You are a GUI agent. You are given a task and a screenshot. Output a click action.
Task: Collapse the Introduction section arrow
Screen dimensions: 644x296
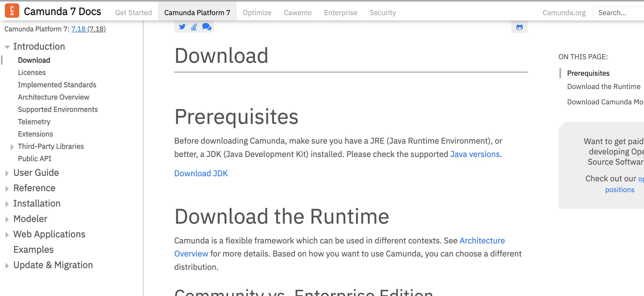[x=7, y=47]
